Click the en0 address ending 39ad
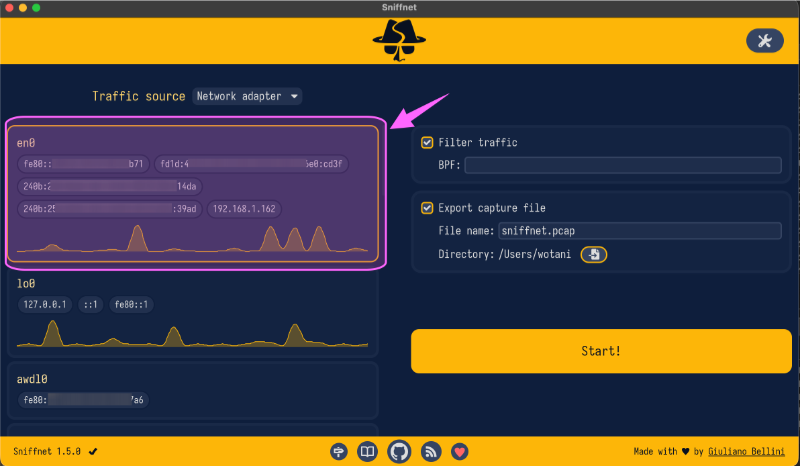Image resolution: width=800 pixels, height=466 pixels. pyautogui.click(x=110, y=209)
